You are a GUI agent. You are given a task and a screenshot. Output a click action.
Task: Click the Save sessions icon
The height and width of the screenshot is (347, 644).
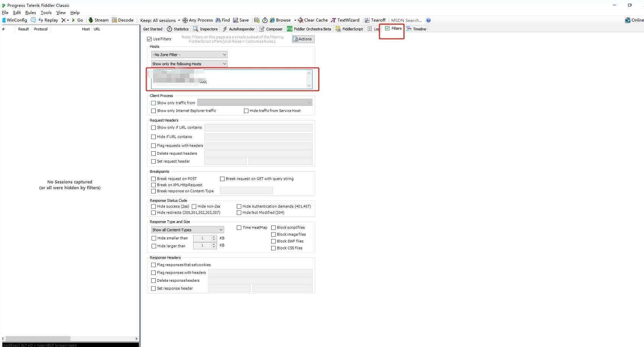coord(236,20)
